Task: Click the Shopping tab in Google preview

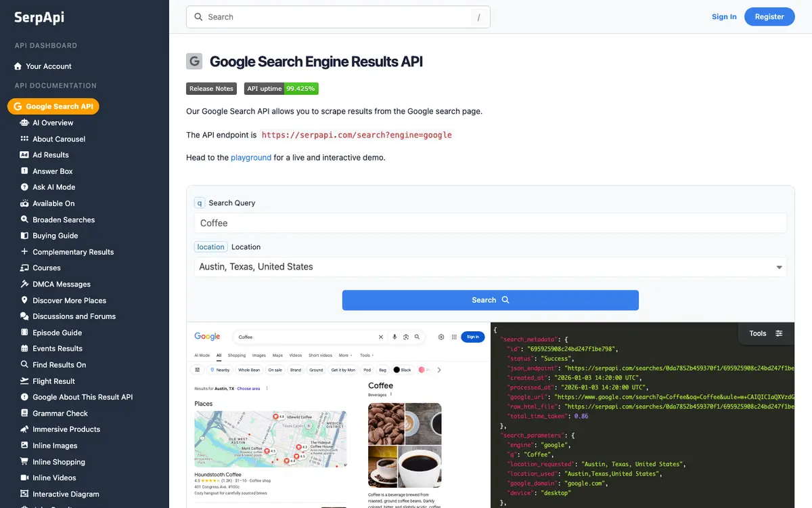Action: point(237,355)
